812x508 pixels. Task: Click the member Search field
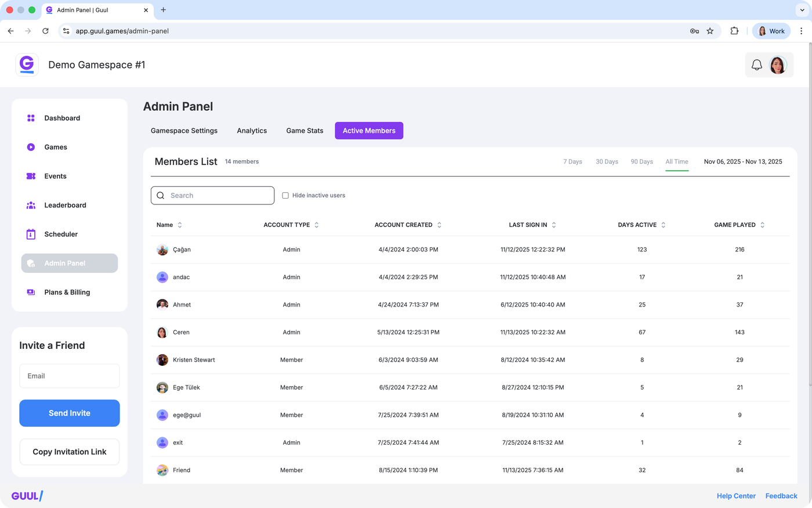point(212,196)
